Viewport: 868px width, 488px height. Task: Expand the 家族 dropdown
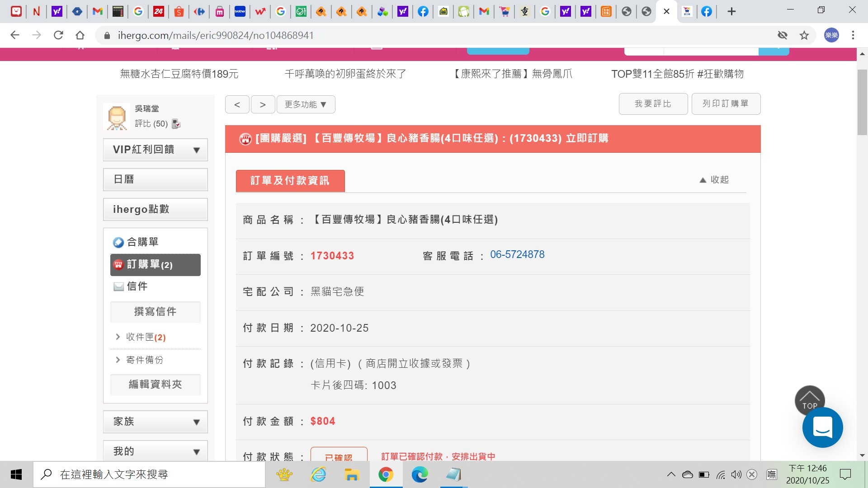pyautogui.click(x=156, y=422)
